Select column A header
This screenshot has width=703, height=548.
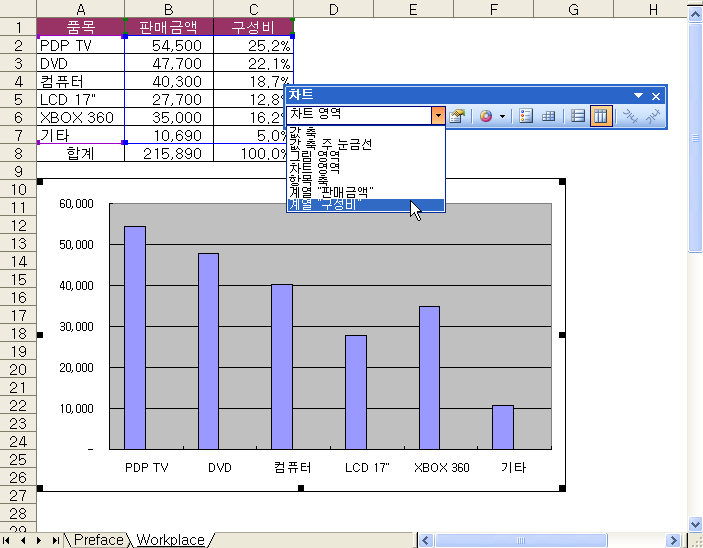pyautogui.click(x=81, y=9)
